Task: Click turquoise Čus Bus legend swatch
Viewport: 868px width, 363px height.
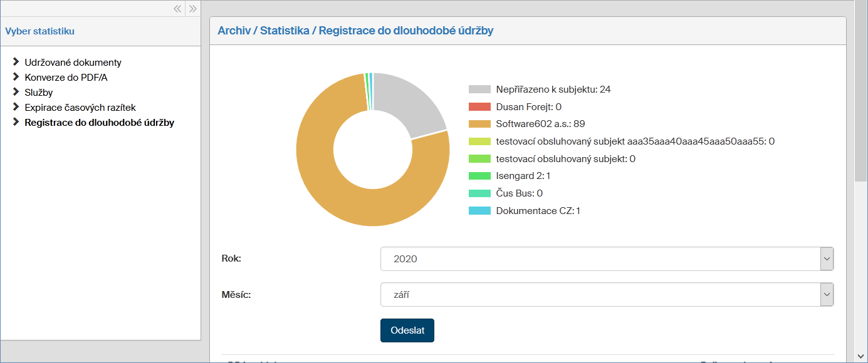Action: [479, 193]
